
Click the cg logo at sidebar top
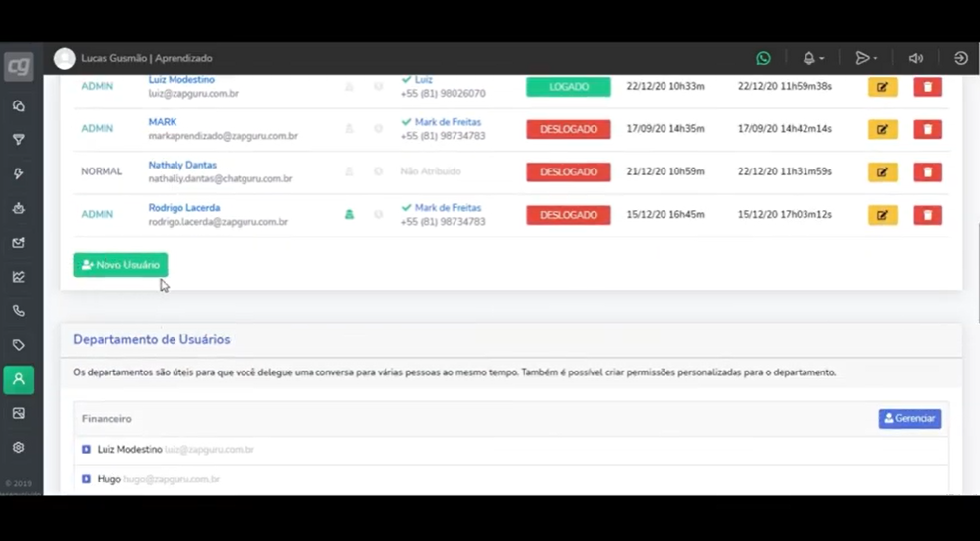19,66
